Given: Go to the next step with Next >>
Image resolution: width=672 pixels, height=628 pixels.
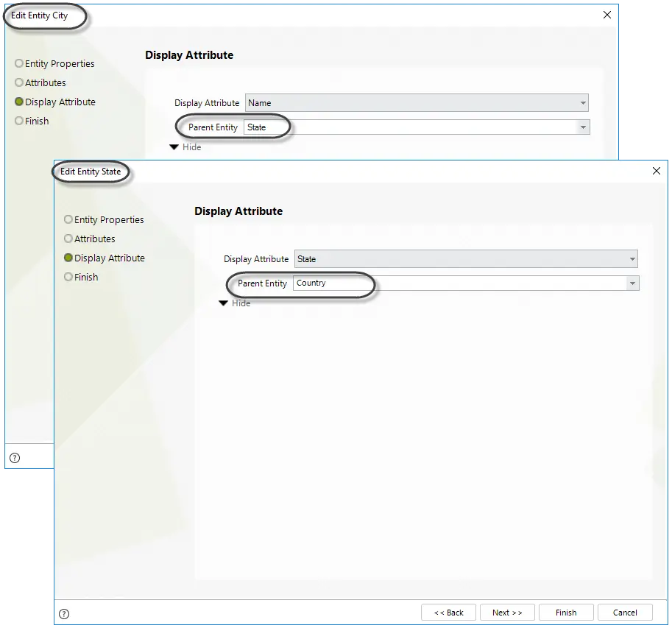Looking at the screenshot, I should (x=507, y=613).
